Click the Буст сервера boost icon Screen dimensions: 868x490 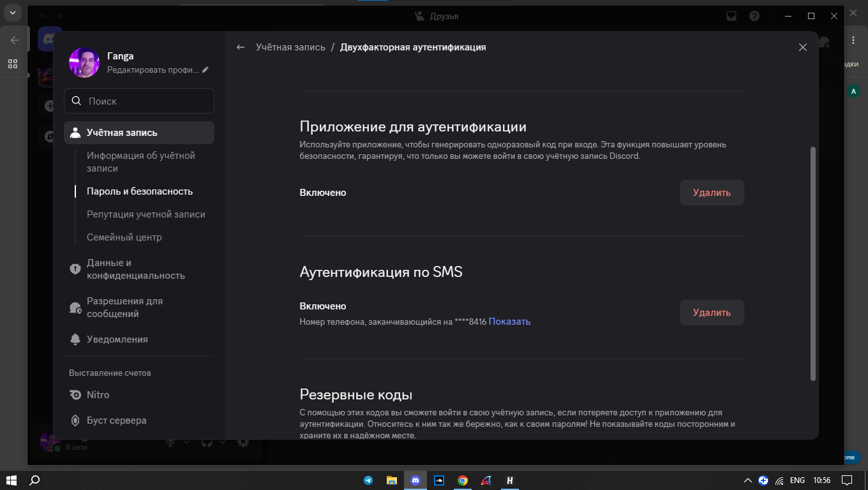[x=75, y=420]
